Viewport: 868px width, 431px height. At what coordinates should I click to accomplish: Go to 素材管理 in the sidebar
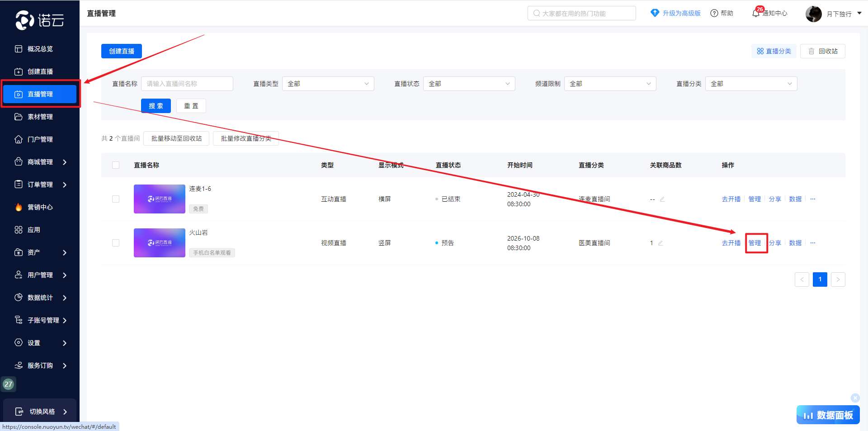(40, 117)
